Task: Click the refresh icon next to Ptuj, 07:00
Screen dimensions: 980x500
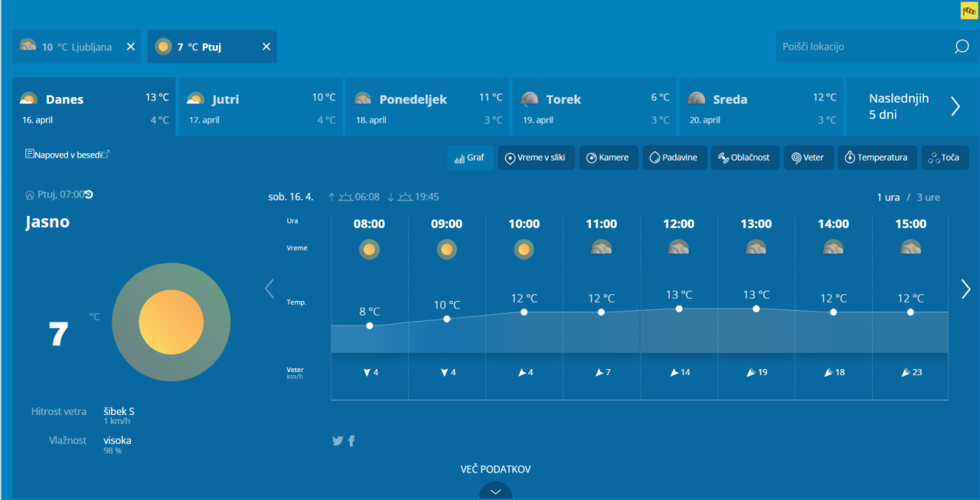Action: [x=89, y=194]
